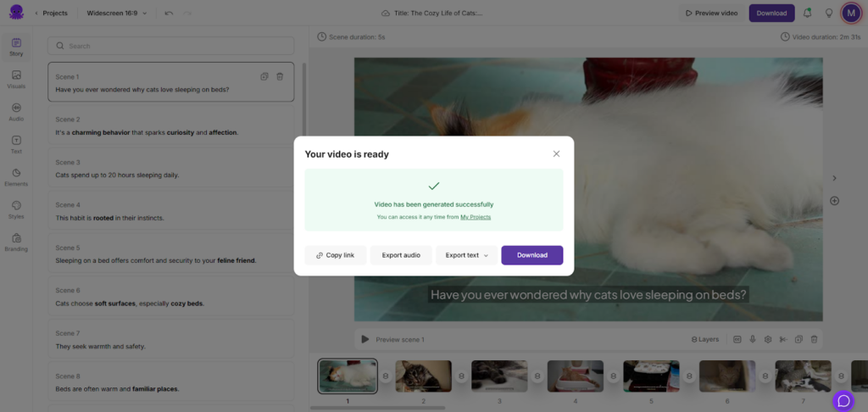Open the Audio panel in the sidebar
The height and width of the screenshot is (412, 868).
pyautogui.click(x=16, y=111)
